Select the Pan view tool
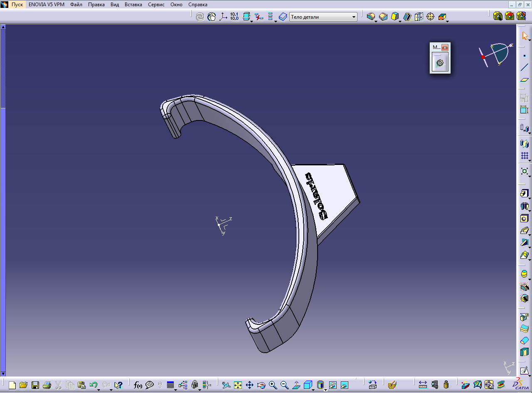This screenshot has width=532, height=393. [x=249, y=385]
